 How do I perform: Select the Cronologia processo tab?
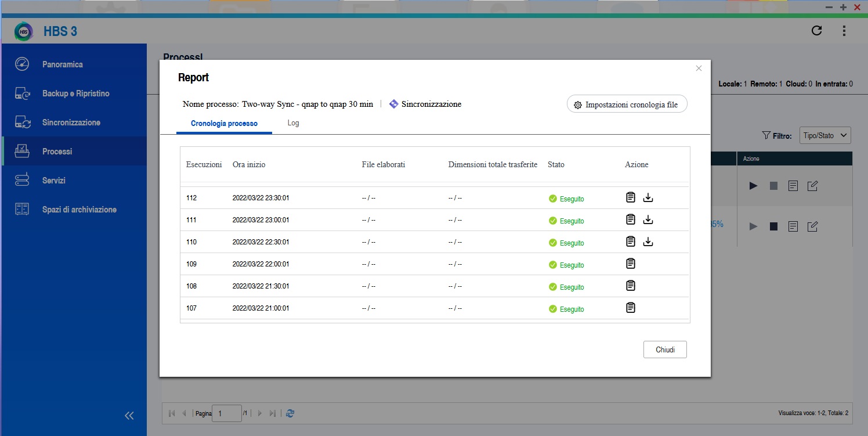[224, 124]
